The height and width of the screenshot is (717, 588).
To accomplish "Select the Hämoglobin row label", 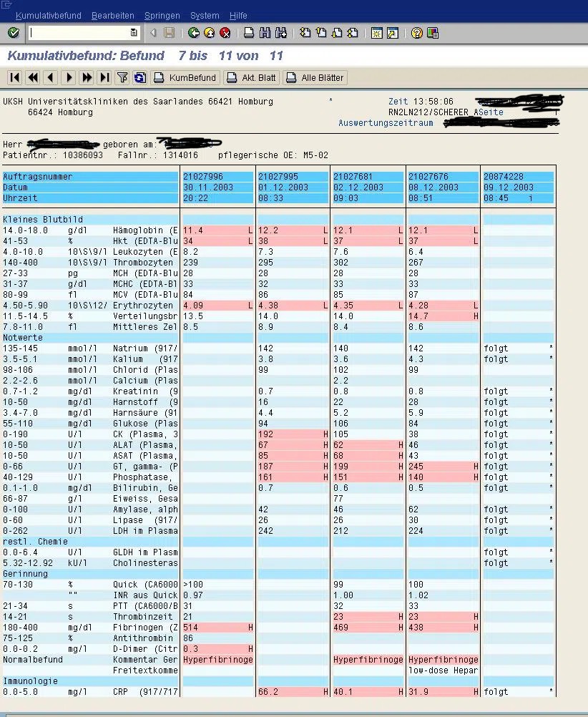I will click(x=145, y=230).
